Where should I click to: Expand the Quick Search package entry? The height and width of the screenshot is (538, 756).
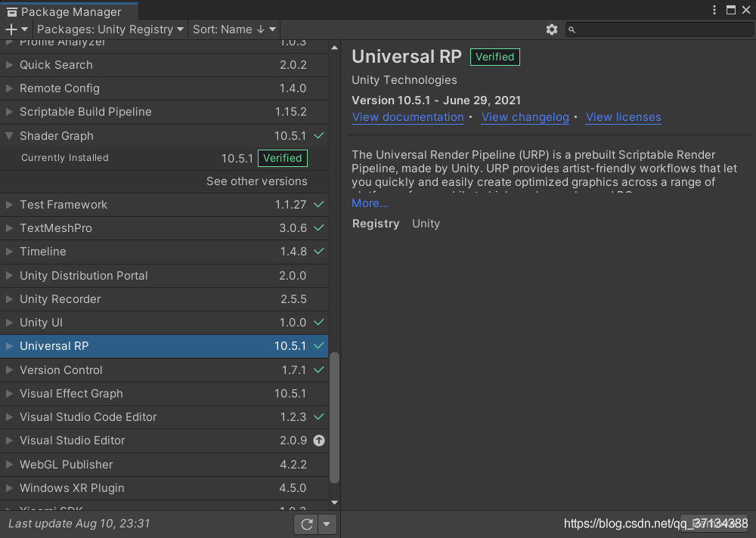point(9,64)
